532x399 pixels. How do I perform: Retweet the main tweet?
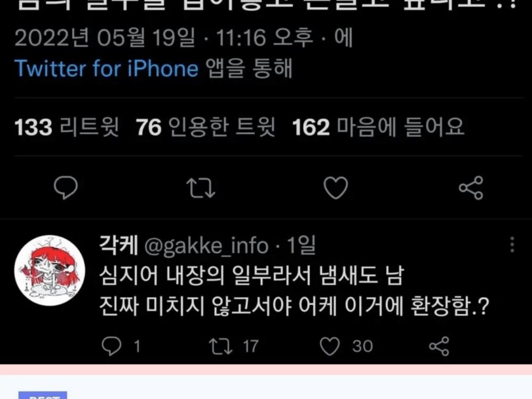[201, 188]
